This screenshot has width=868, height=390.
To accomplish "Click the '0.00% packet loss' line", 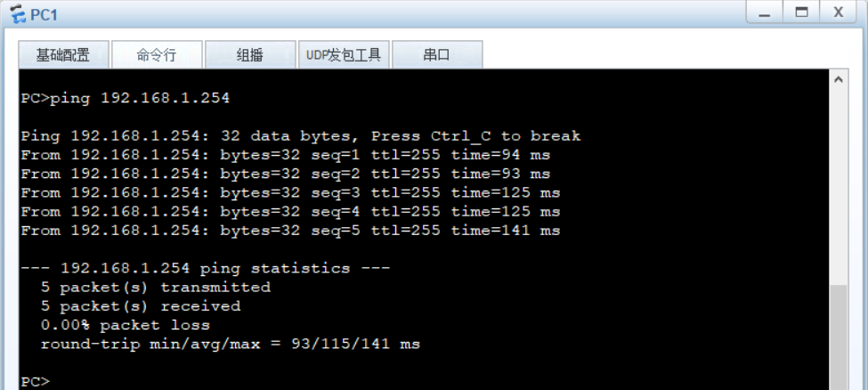I will pos(125,325).
